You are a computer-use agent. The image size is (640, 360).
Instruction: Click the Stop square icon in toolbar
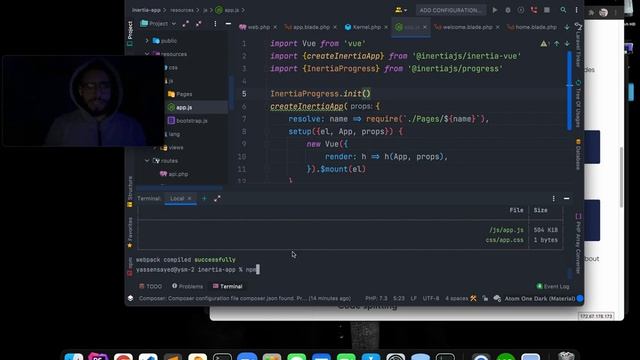[547, 10]
